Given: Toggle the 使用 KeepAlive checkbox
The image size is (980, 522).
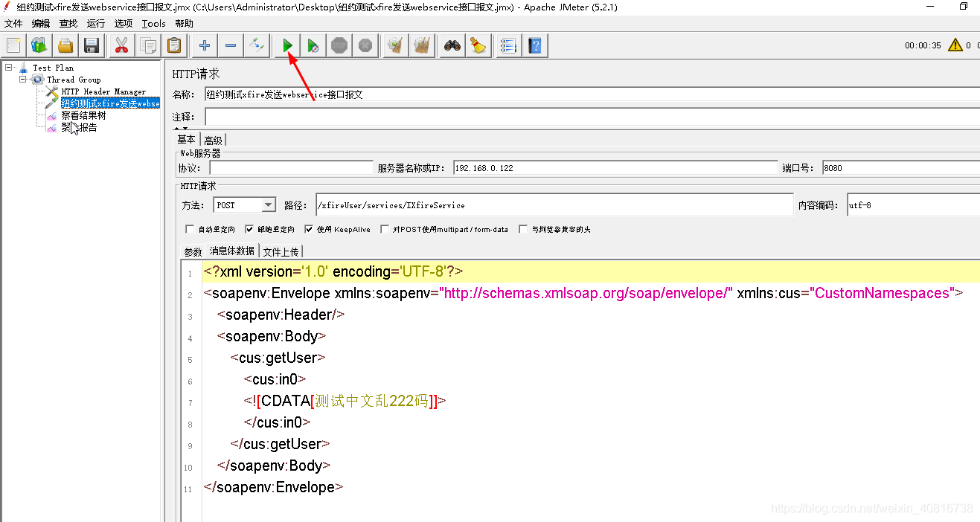Looking at the screenshot, I should click(310, 230).
